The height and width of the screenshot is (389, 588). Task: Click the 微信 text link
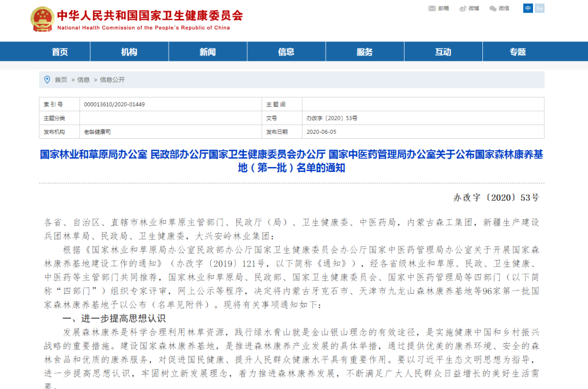pos(504,8)
